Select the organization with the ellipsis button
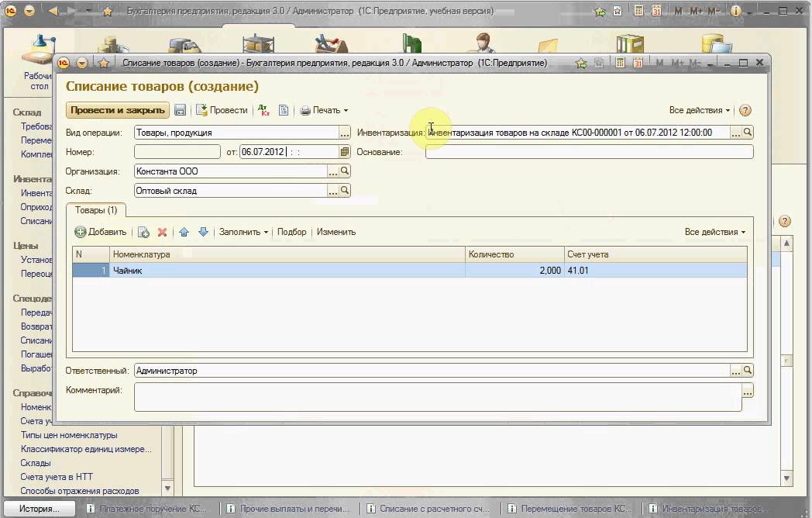The height and width of the screenshot is (518, 812). (333, 171)
